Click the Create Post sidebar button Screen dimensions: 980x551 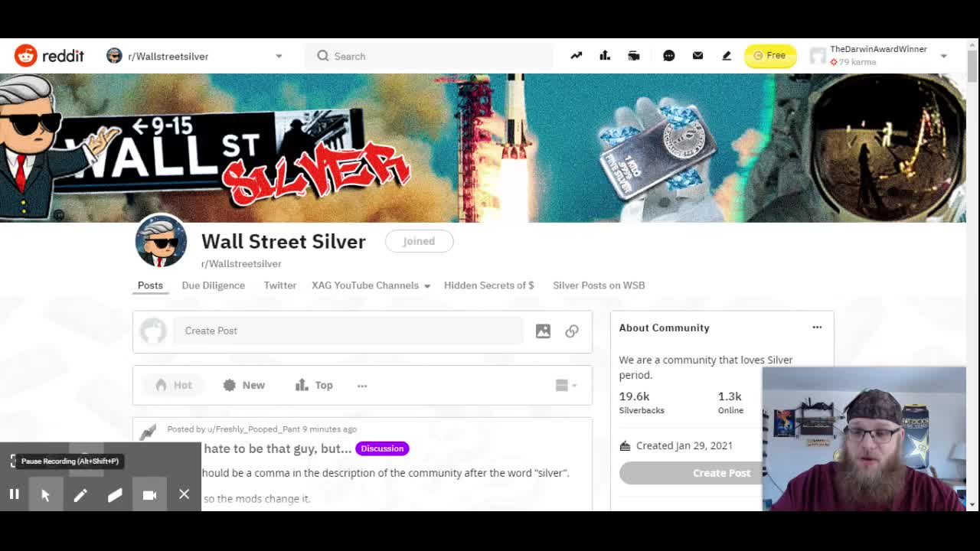pos(721,473)
